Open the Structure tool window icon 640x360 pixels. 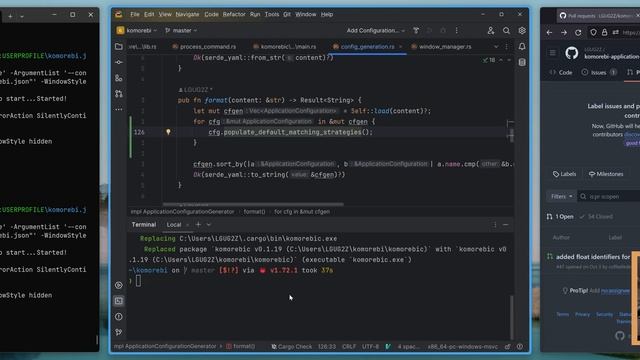pyautogui.click(x=119, y=78)
